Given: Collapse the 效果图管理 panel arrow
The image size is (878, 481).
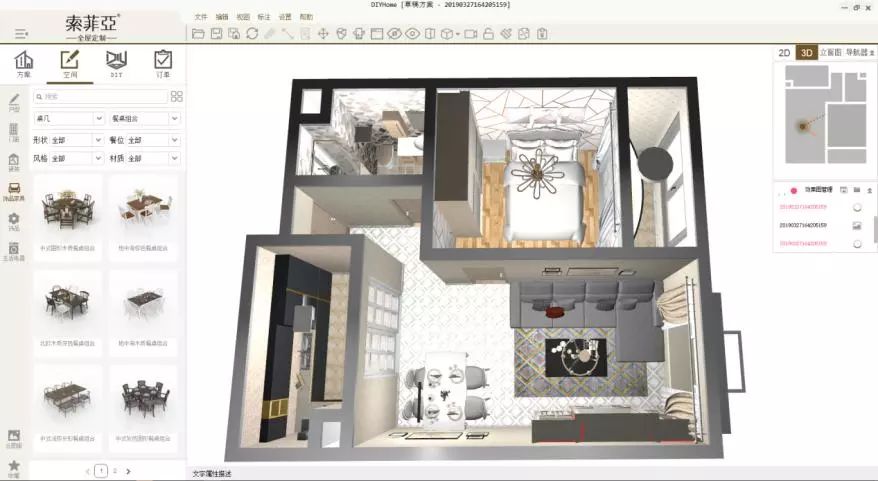Looking at the screenshot, I should [870, 190].
